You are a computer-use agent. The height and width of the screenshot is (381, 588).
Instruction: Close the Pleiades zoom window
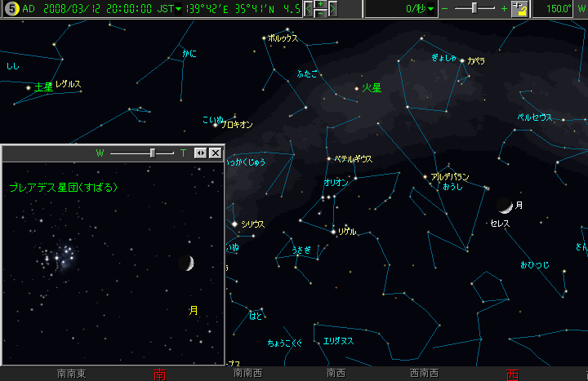(x=216, y=153)
